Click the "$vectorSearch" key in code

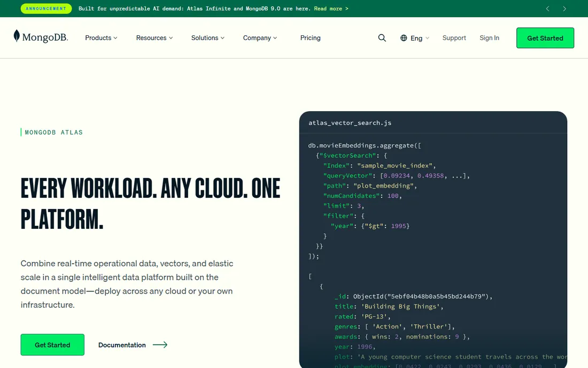[x=347, y=156]
